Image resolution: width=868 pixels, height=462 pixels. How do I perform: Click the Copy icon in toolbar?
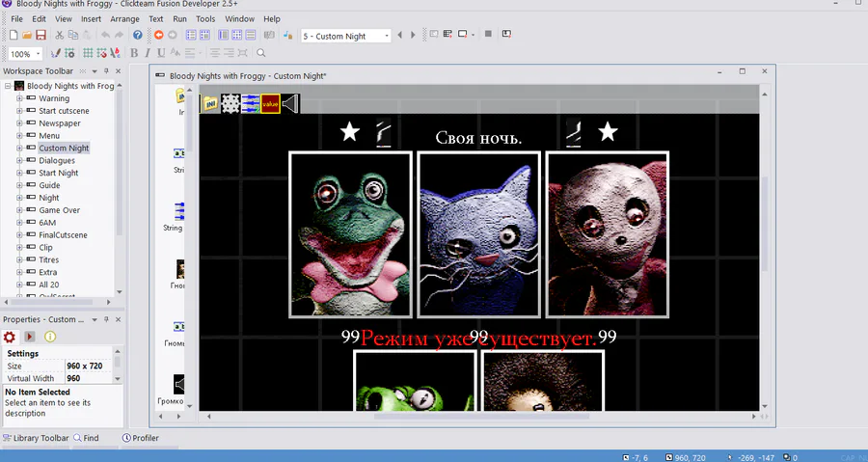click(73, 35)
